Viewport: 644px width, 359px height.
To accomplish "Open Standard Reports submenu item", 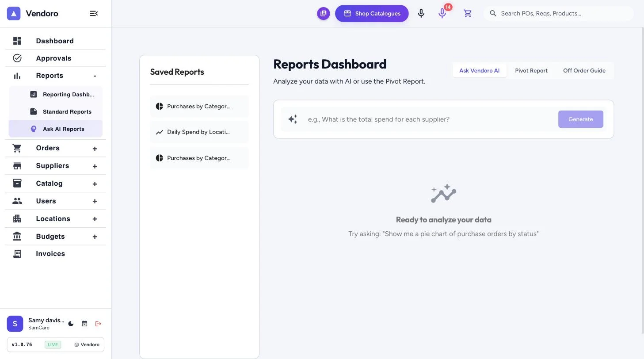I will 56,112.
